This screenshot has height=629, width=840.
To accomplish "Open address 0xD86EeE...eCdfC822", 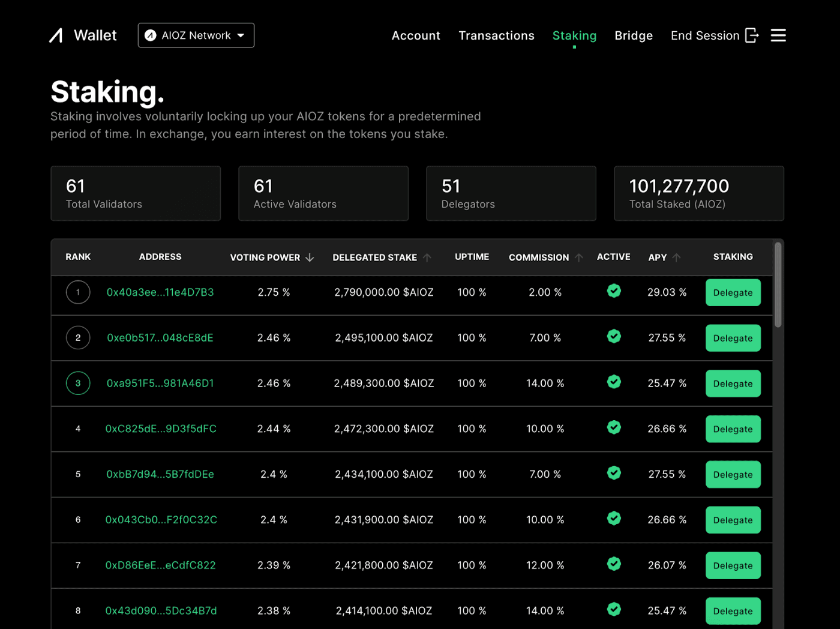I will click(x=160, y=565).
